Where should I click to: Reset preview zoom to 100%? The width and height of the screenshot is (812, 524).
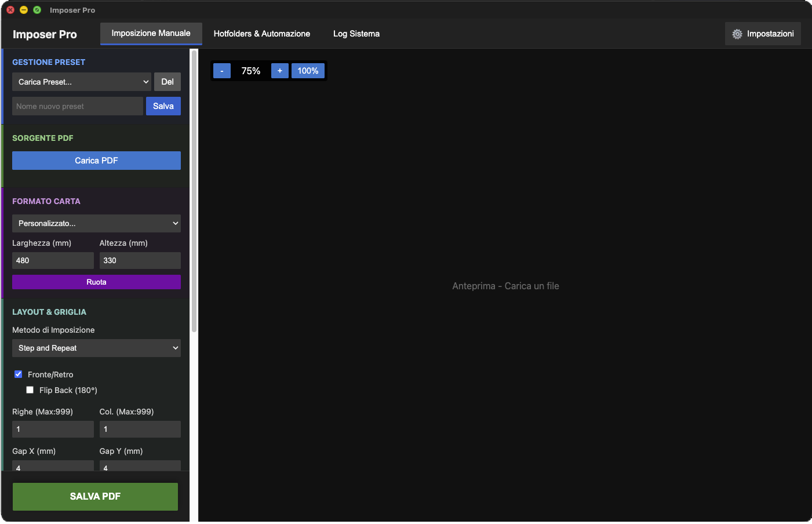[x=308, y=70]
